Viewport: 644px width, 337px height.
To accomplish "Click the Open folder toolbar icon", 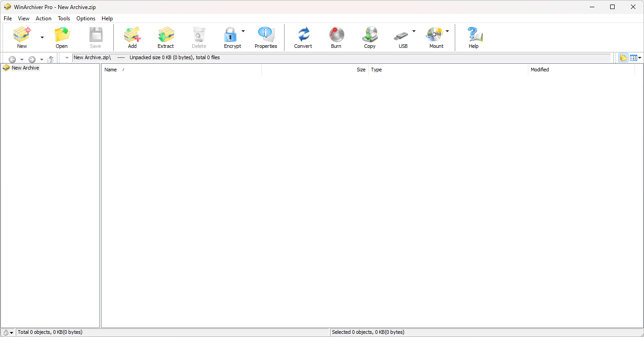I will [62, 35].
